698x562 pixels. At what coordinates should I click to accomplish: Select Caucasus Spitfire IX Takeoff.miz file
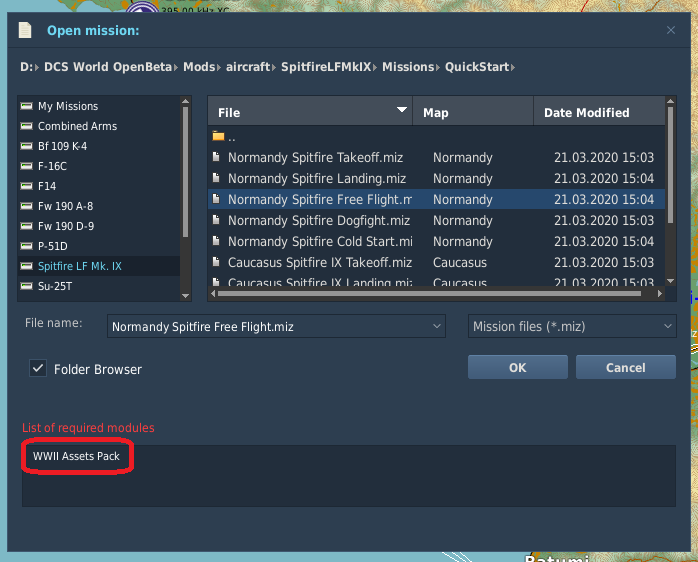pyautogui.click(x=436, y=262)
